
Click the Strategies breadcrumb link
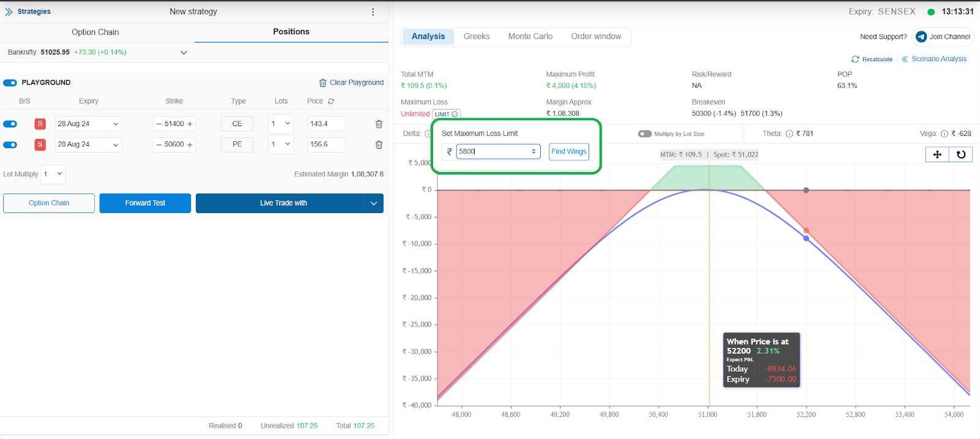[x=34, y=12]
